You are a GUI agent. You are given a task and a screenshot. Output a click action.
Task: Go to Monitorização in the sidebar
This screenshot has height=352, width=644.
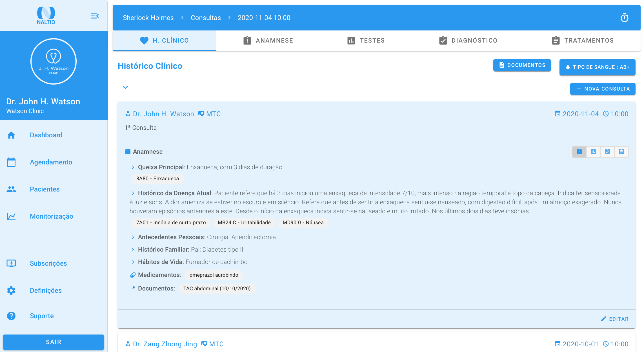[x=51, y=216]
